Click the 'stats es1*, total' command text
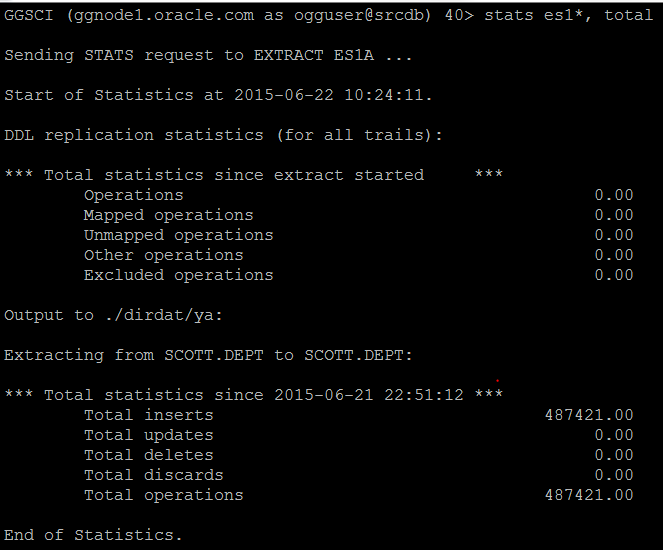The height and width of the screenshot is (550, 663). coord(568,16)
